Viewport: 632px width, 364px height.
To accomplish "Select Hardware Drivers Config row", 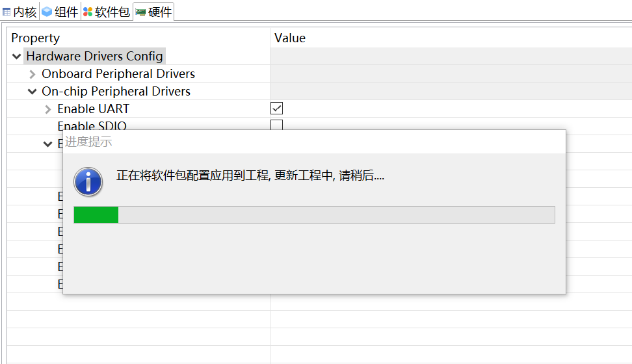I will tap(94, 56).
